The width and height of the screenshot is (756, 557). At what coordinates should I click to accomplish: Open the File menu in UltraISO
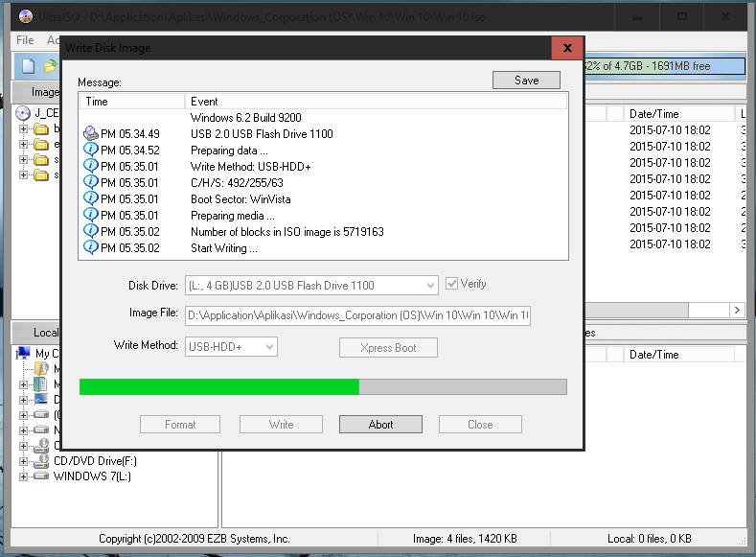click(25, 40)
